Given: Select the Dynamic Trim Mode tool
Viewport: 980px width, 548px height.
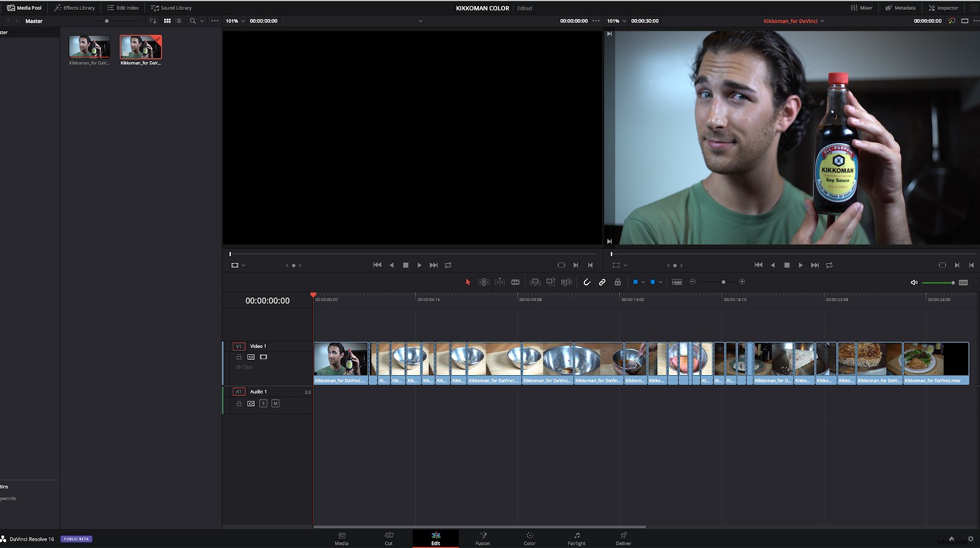Looking at the screenshot, I should [500, 282].
